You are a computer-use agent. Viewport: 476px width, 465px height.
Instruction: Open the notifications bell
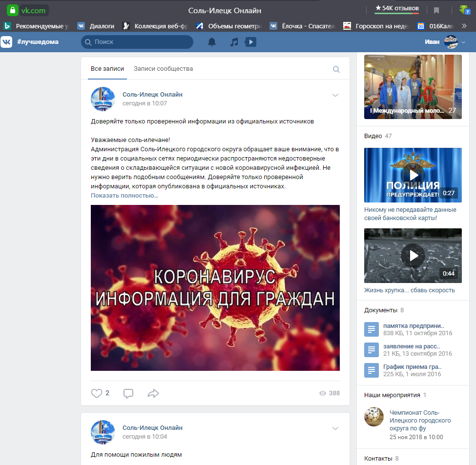[212, 42]
